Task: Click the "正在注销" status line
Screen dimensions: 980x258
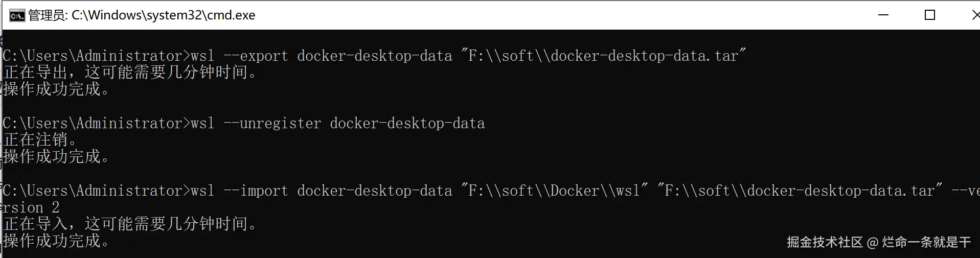Action: pyautogui.click(x=41, y=139)
